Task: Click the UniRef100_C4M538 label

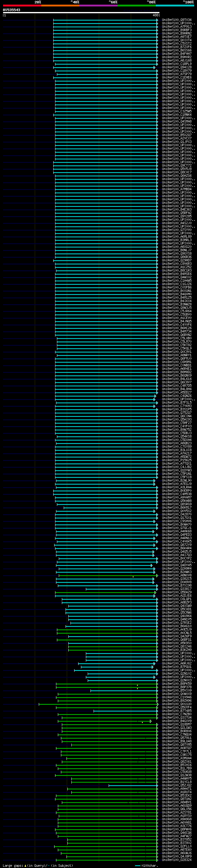Action: [177, 494]
